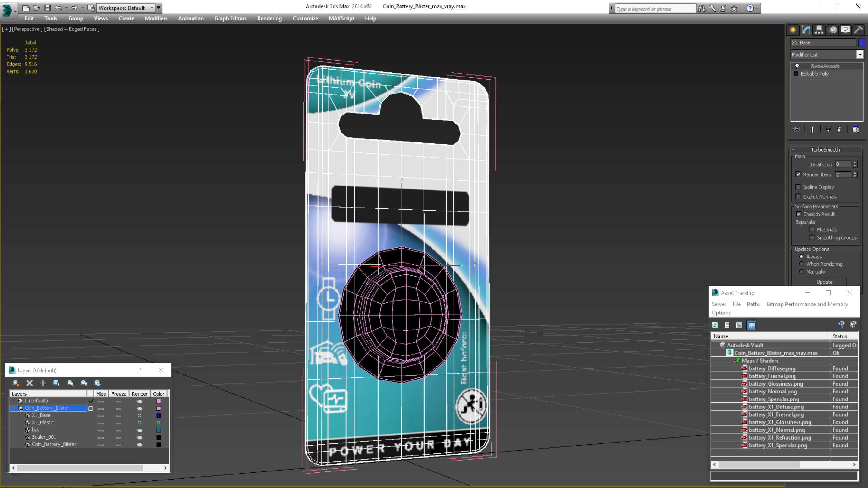Click the Status column header in Asset Tracking
Screen dimensions: 868x488
(x=844, y=336)
